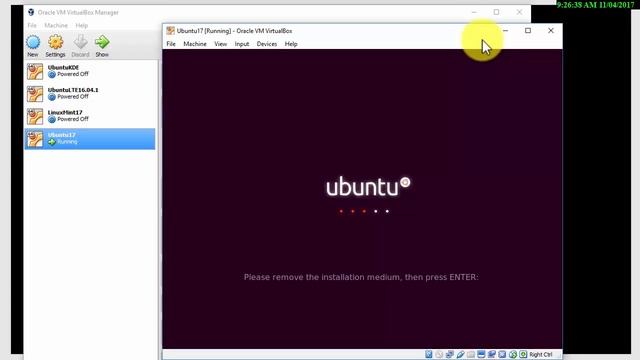Click the optical drive status bar icon
640x360 pixels.
coord(439,354)
